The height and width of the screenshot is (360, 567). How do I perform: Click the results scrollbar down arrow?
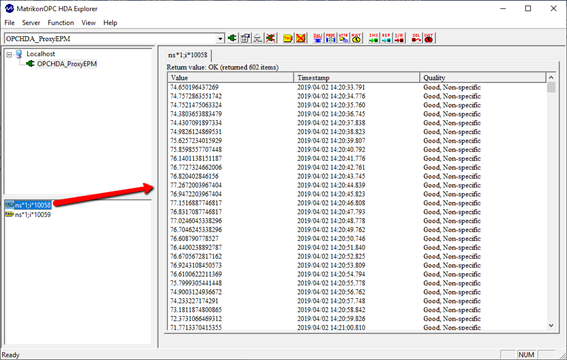[x=551, y=325]
